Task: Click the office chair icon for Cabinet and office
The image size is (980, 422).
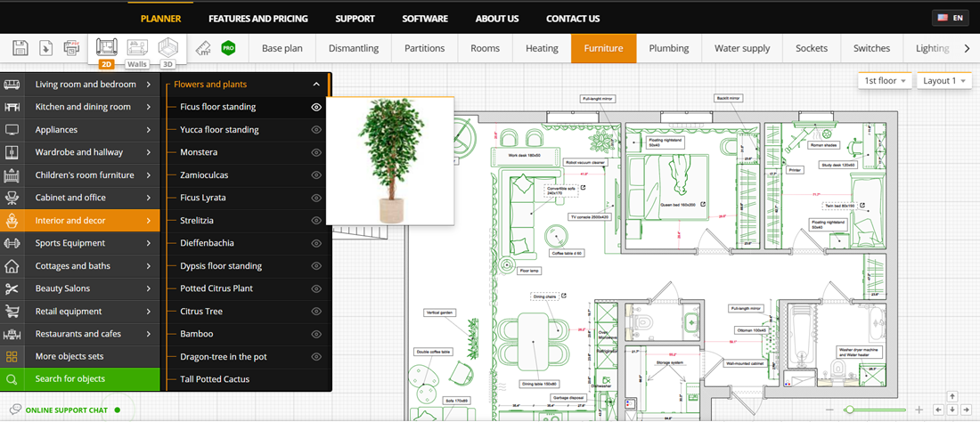Action: (12, 198)
